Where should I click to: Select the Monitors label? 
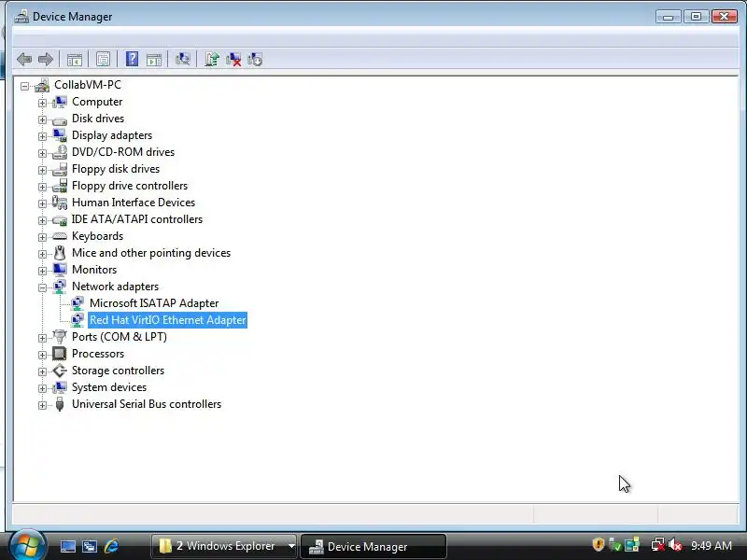(94, 270)
